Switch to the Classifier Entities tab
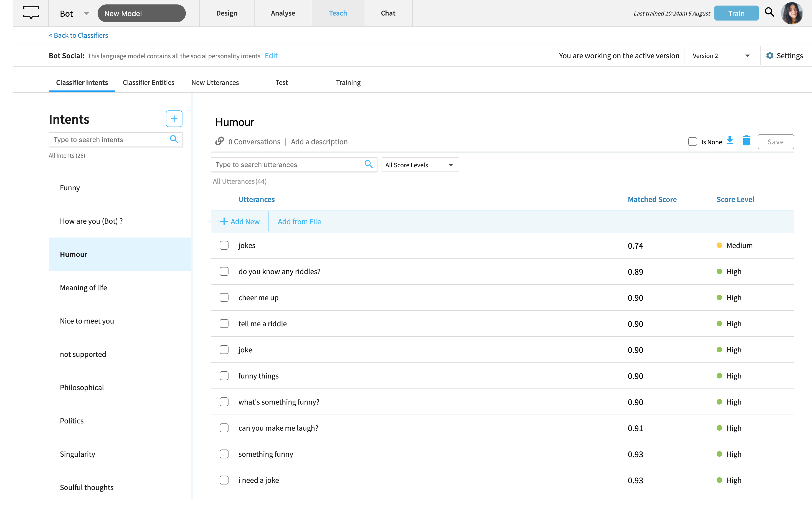812x515 pixels. tap(148, 82)
